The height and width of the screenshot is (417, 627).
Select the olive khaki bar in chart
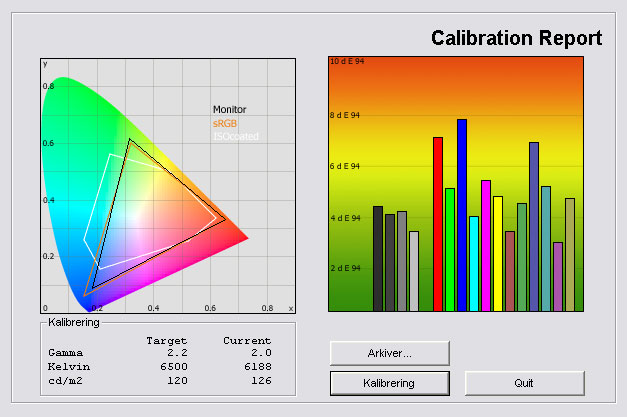click(570, 255)
